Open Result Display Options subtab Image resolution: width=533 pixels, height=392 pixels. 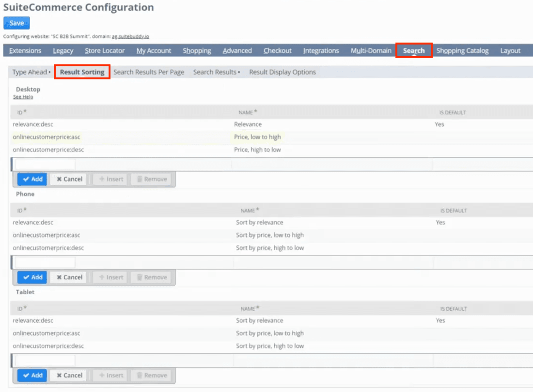282,72
